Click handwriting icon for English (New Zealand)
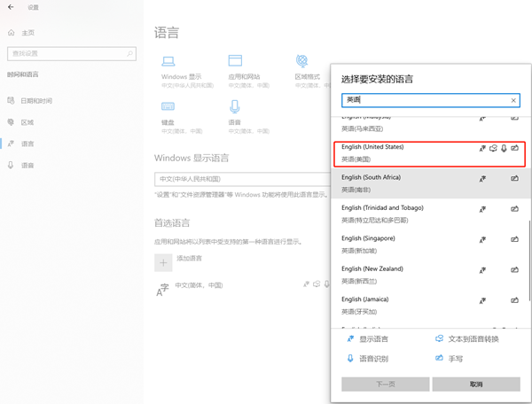The height and width of the screenshot is (404, 532). 514,270
